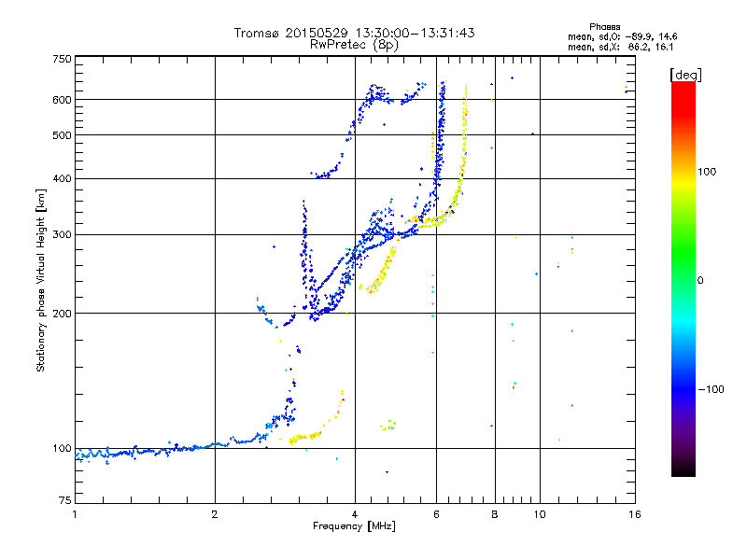Click the y-axis label 'Stationary phase Virtual Height [km]'
The height and width of the screenshot is (560, 747).
pyautogui.click(x=40, y=281)
